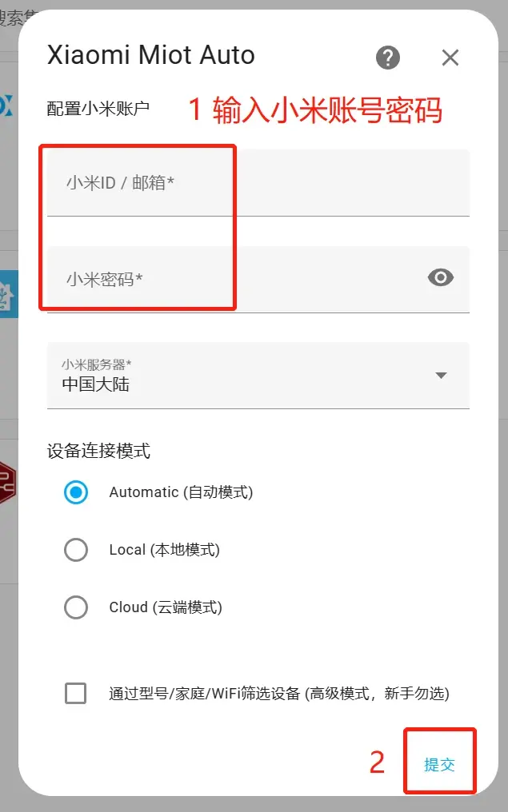Expand the 小米服务器 dropdown arrow

pyautogui.click(x=441, y=376)
